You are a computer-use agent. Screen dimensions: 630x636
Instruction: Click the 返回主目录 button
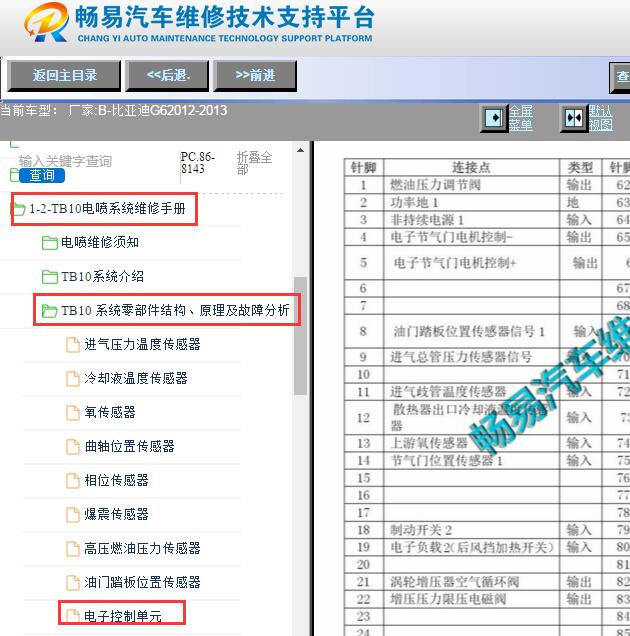click(64, 75)
